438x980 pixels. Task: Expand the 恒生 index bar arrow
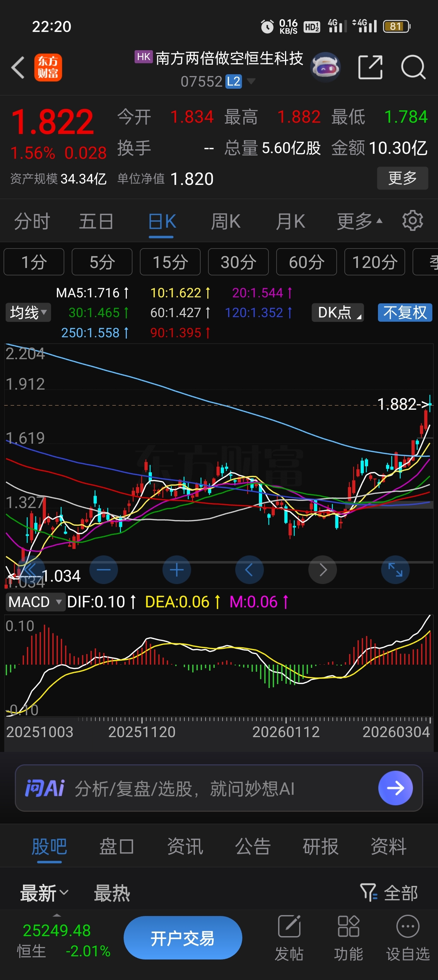[x=57, y=915]
